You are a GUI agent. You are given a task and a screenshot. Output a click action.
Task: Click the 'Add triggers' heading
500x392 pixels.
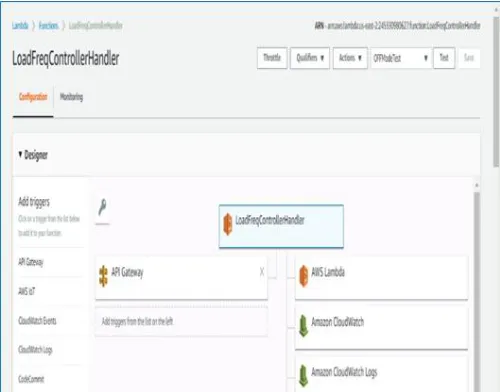34,202
